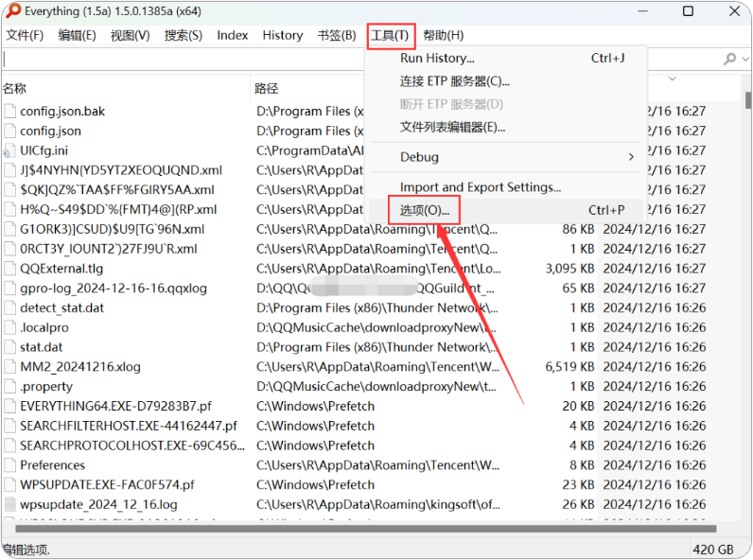
Task: Click the 65 KB size cell
Action: tap(578, 289)
